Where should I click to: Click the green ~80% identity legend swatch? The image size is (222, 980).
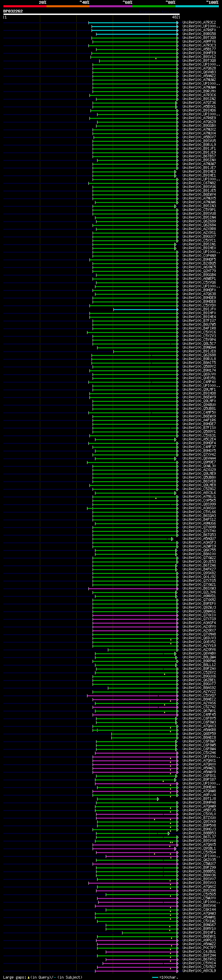(x=154, y=6)
